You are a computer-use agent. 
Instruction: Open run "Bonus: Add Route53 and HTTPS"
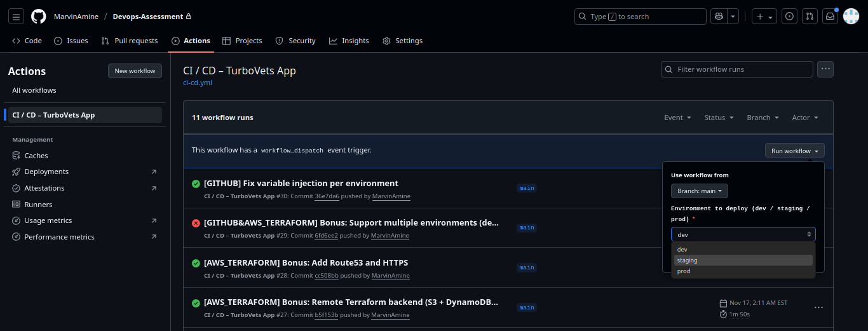pyautogui.click(x=306, y=262)
